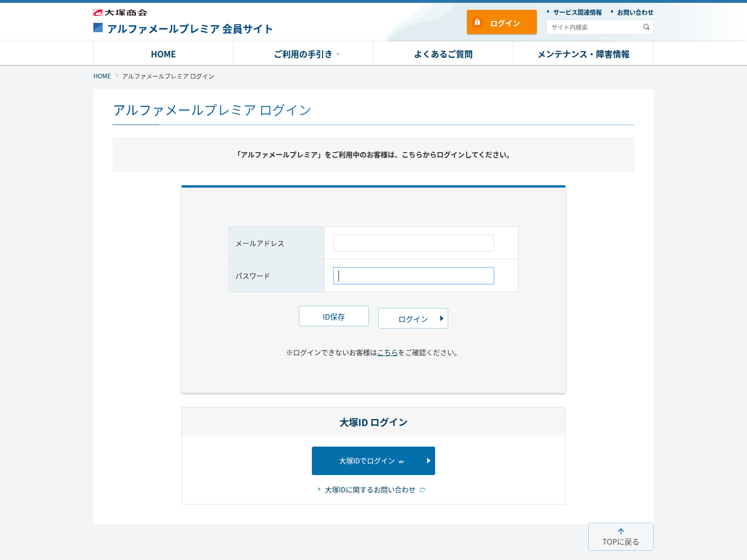Open the HOME navigation tab

[163, 54]
